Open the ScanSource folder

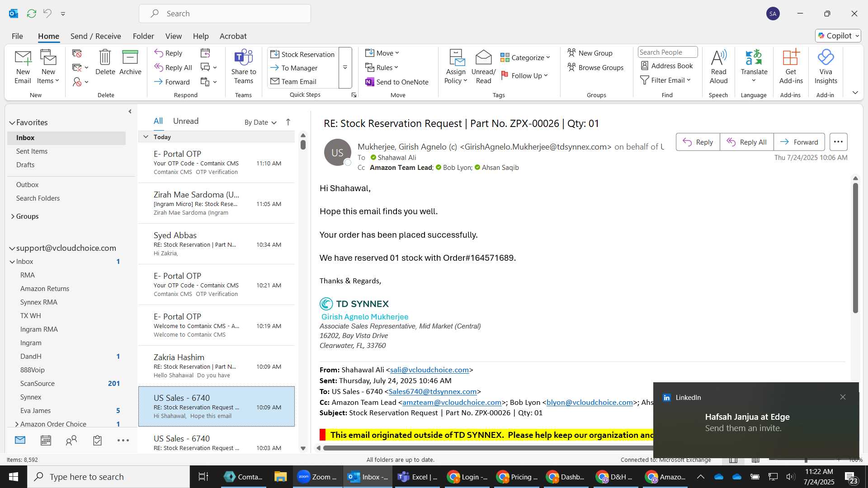click(x=38, y=384)
